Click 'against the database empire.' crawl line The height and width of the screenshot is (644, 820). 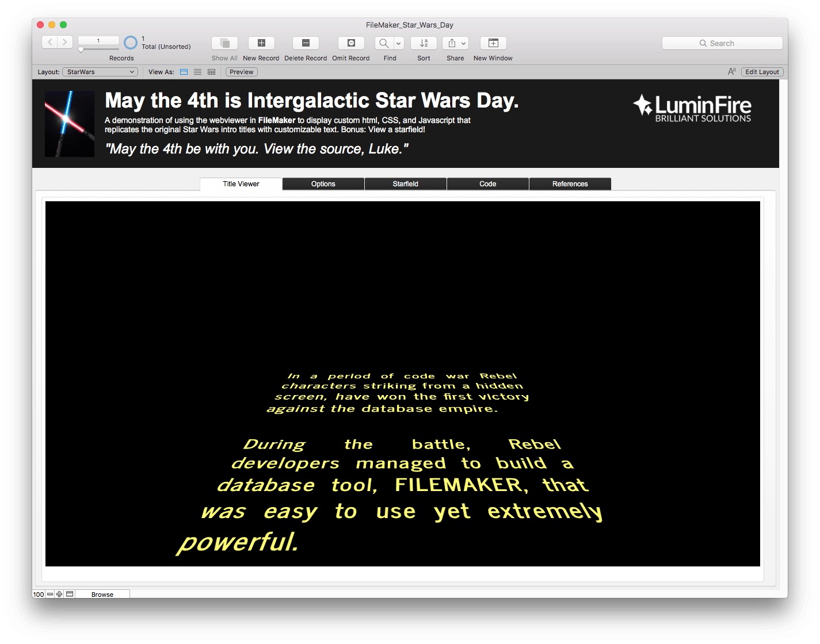(x=382, y=409)
